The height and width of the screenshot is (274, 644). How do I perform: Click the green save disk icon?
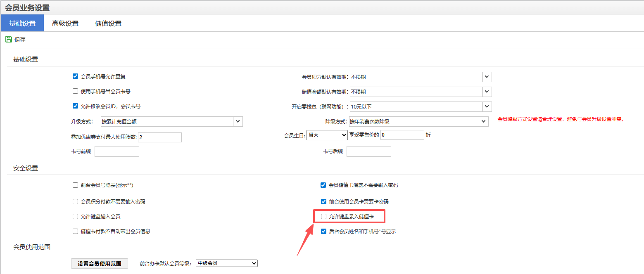[8, 40]
